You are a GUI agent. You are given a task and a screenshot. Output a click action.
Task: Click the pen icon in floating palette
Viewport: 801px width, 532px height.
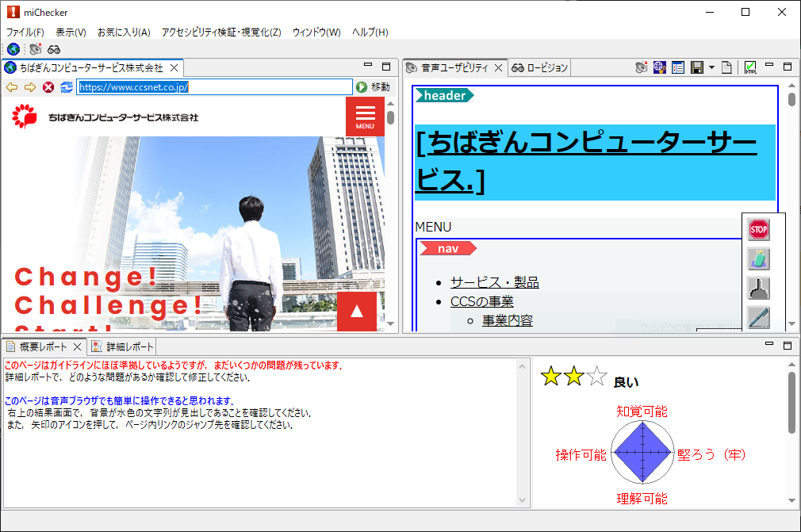click(758, 317)
